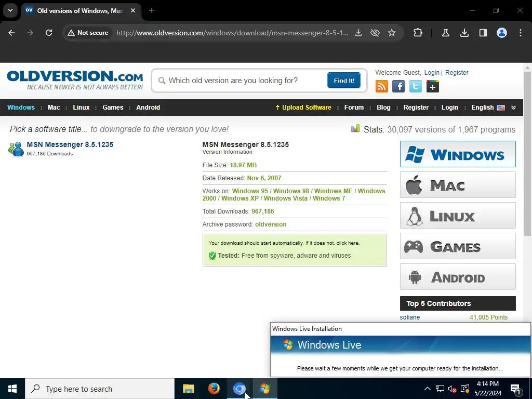This screenshot has height=399, width=532.
Task: Go back to the previous page
Action: 11,33
